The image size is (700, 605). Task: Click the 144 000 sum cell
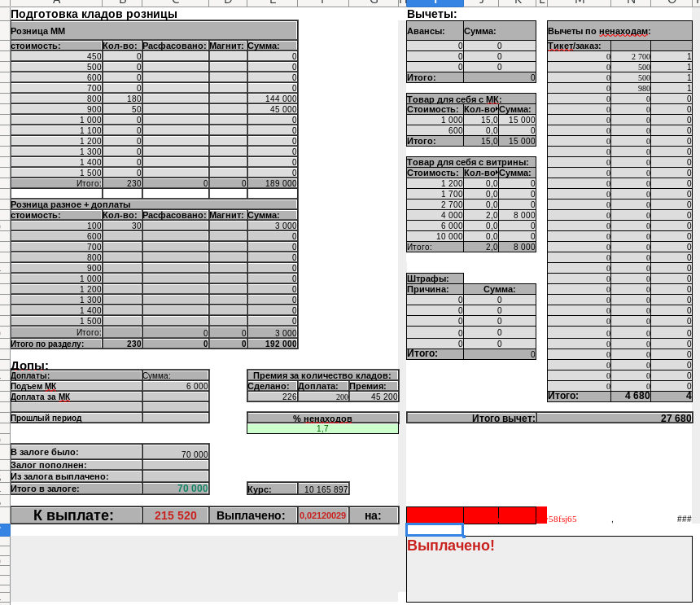(x=272, y=99)
